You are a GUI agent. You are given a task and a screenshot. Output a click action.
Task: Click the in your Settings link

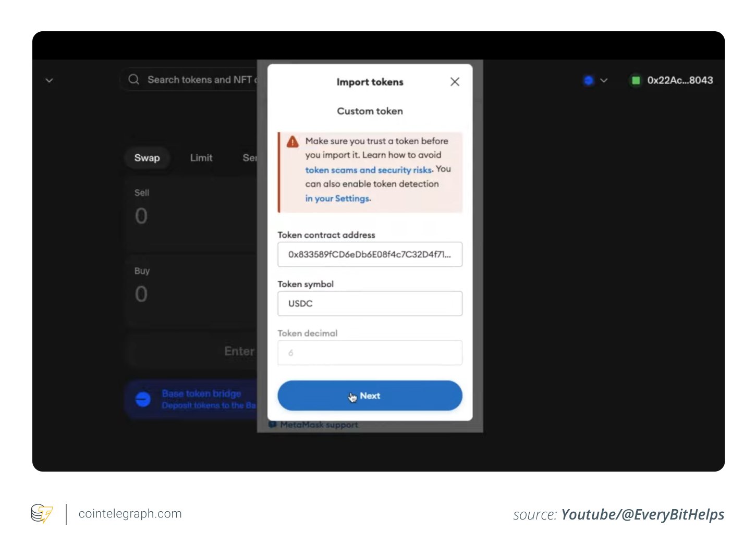(x=337, y=198)
